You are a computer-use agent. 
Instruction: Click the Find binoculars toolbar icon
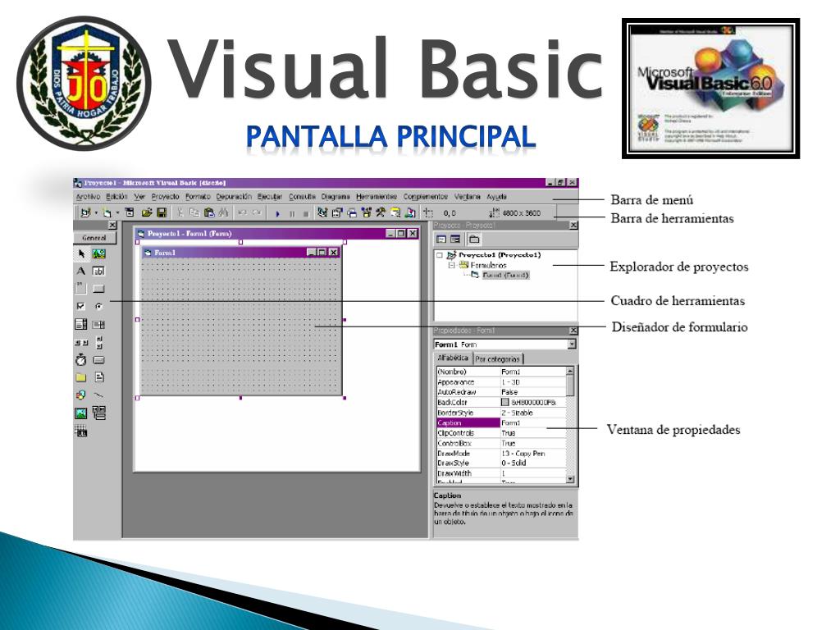[x=223, y=212]
